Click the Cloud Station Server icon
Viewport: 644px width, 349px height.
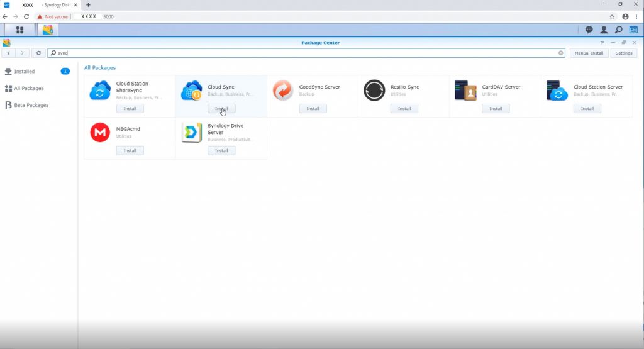point(557,91)
